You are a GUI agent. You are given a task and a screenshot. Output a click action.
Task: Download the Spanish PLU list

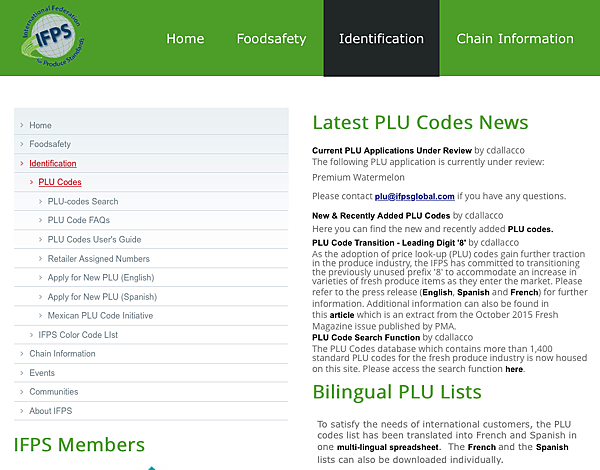click(552, 447)
